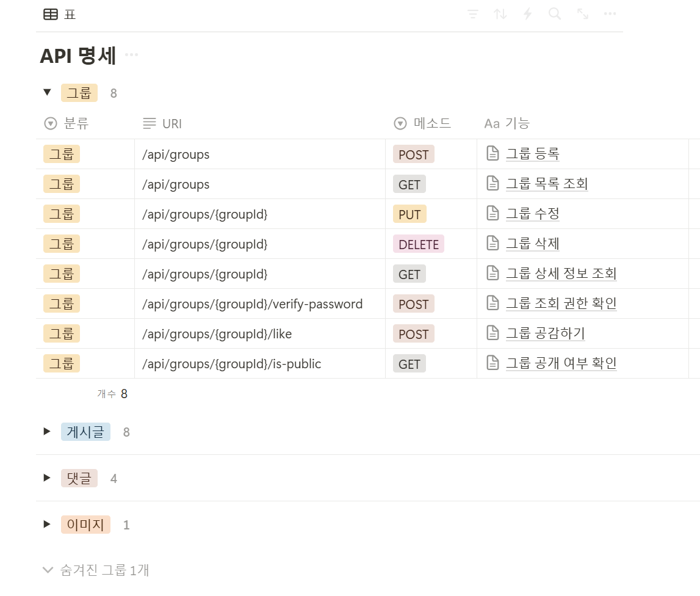Image resolution: width=700 pixels, height=596 pixels.
Task: Click page icon of 그룹 공개 여부 확인
Action: pos(493,363)
